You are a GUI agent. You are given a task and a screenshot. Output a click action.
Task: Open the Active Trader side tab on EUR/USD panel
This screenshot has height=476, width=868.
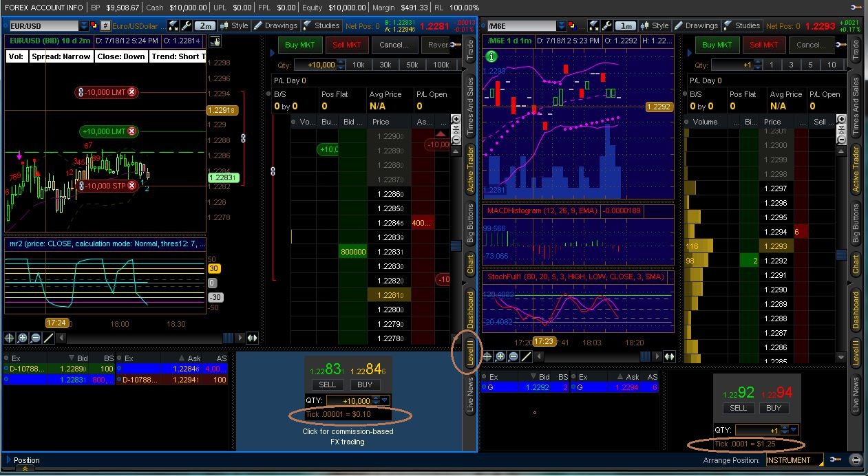pyautogui.click(x=471, y=169)
